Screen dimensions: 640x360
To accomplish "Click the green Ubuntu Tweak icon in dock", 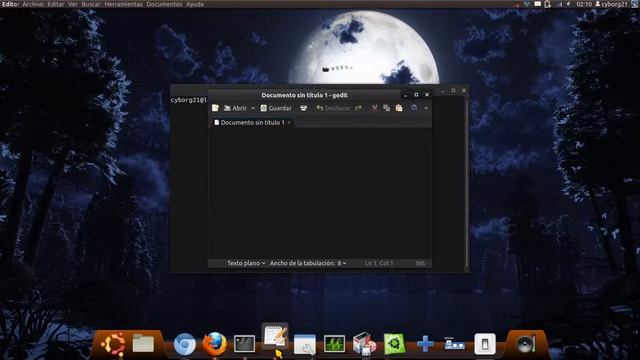I will coord(394,344).
